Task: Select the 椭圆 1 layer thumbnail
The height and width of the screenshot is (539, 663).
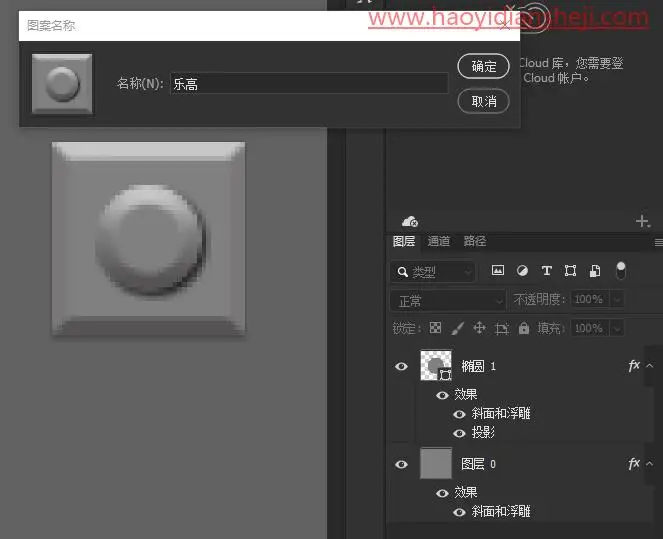Action: pyautogui.click(x=436, y=365)
